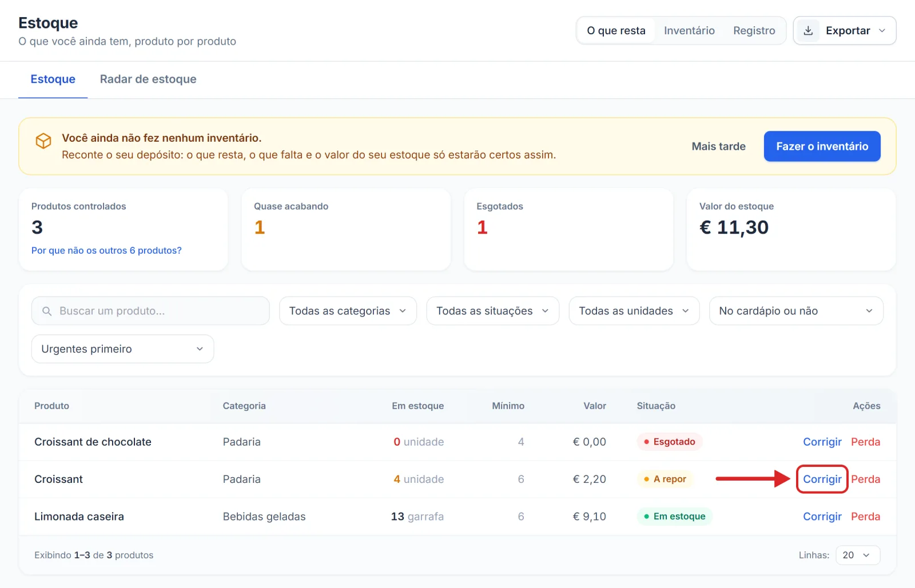Switch to the Registro view
This screenshot has width=915, height=588.
click(x=754, y=31)
